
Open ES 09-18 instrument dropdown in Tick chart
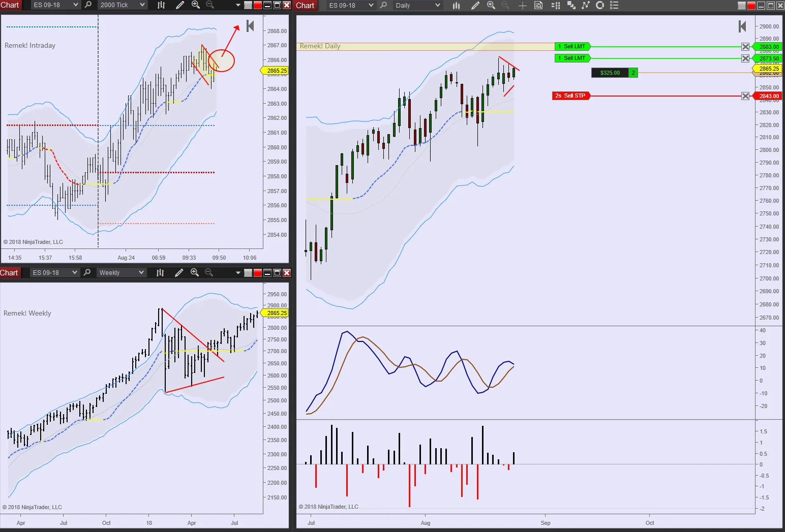pyautogui.click(x=55, y=5)
